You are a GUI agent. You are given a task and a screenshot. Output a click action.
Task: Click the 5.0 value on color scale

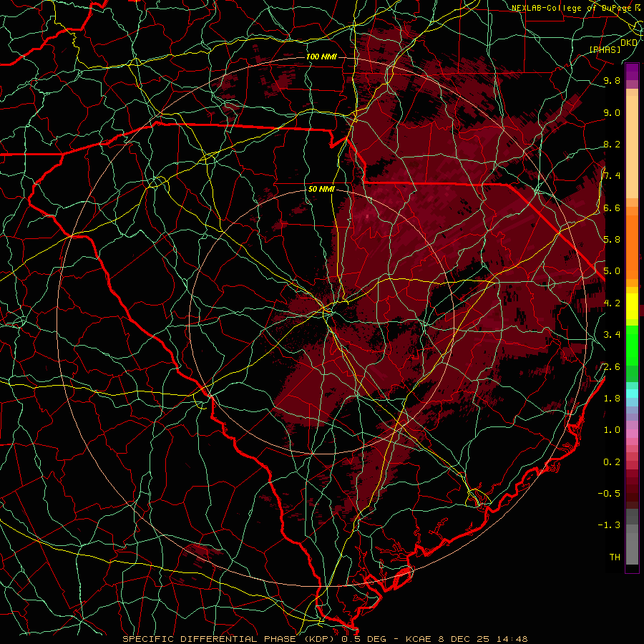click(612, 271)
